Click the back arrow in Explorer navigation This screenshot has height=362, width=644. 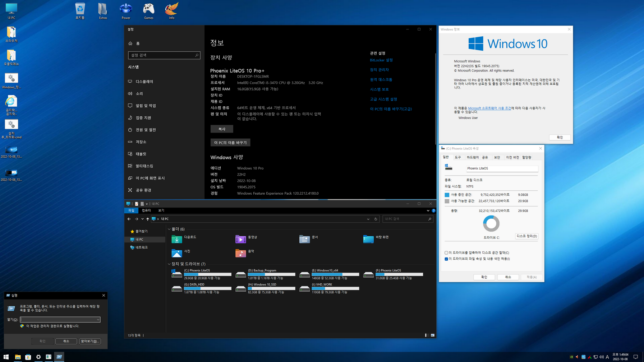coord(129,219)
